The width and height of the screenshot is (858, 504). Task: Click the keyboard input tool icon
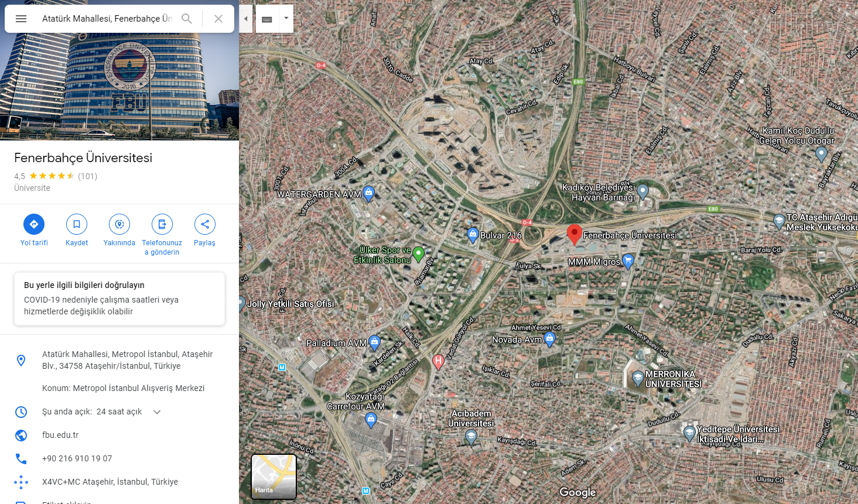[x=267, y=19]
